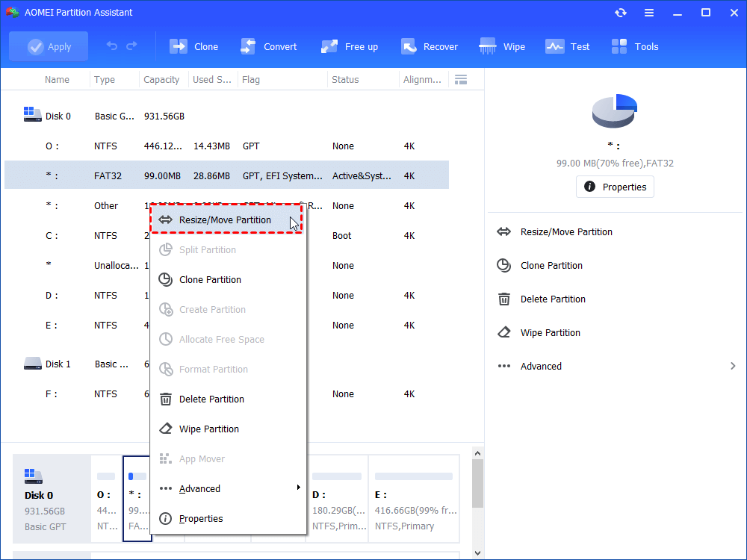Select the E: NTFS partition row
The image size is (747, 560).
(227, 326)
